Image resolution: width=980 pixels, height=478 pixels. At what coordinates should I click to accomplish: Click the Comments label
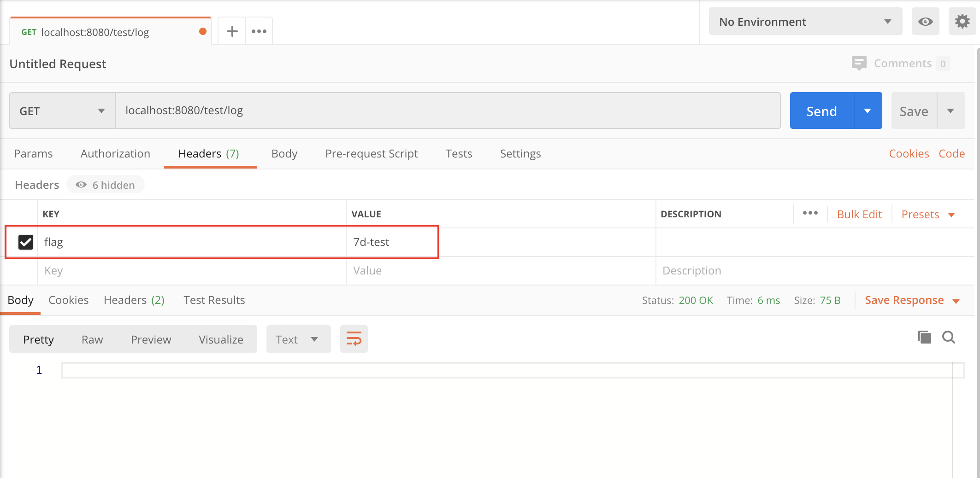coord(903,63)
